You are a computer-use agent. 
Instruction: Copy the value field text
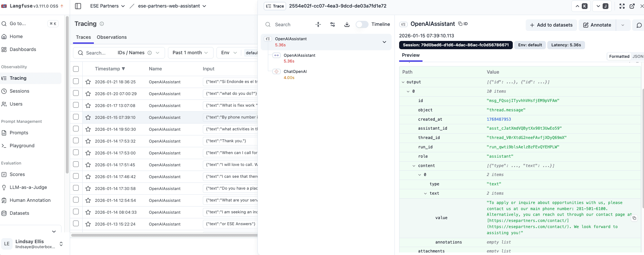634,218
